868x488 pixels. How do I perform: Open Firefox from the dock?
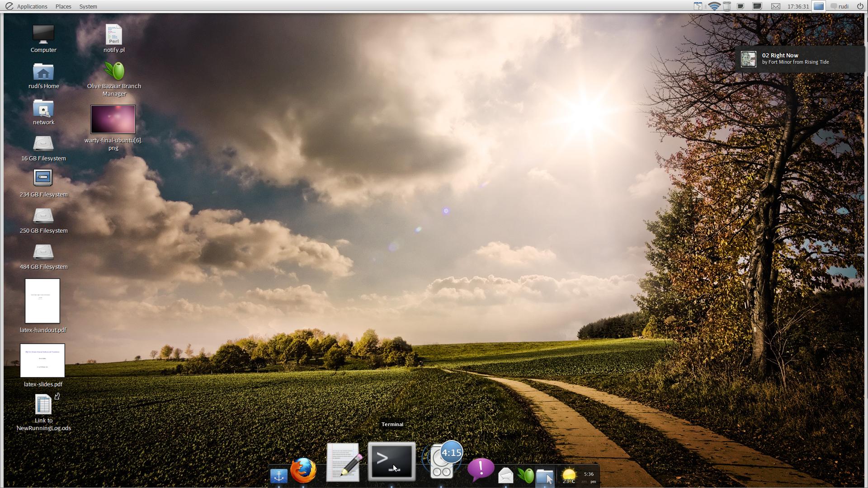(x=303, y=471)
